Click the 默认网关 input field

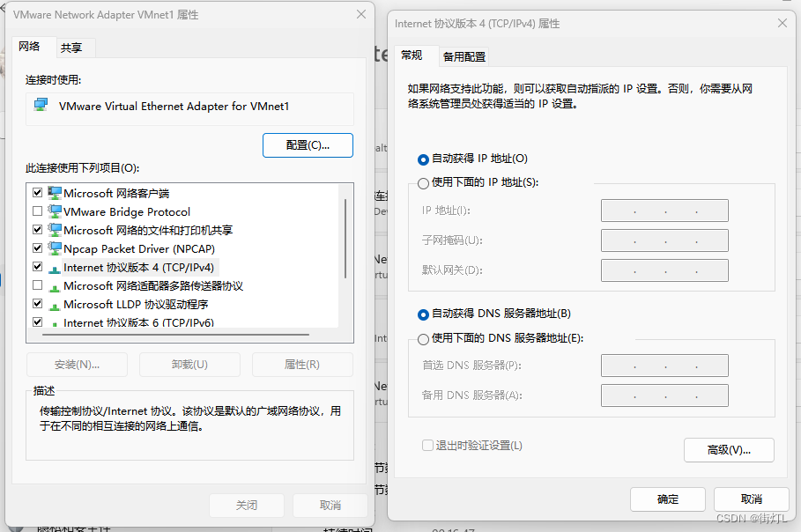(x=664, y=270)
